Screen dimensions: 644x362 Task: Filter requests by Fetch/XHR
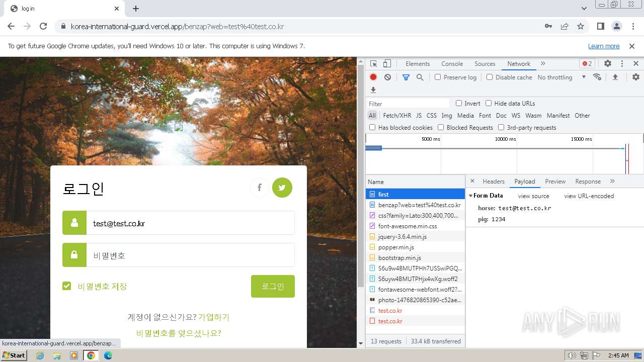(x=397, y=115)
